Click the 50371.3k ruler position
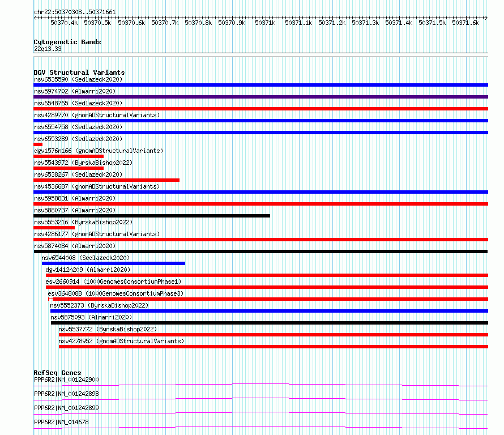 [365, 23]
